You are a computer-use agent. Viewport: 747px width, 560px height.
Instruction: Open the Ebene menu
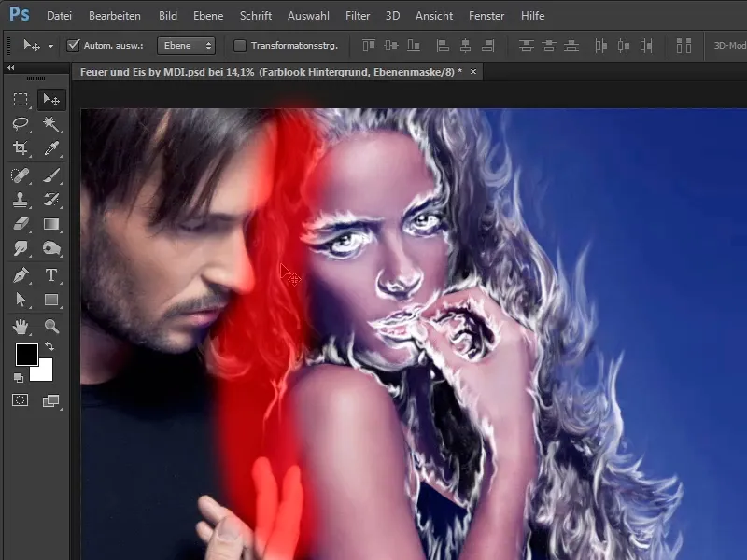point(208,16)
